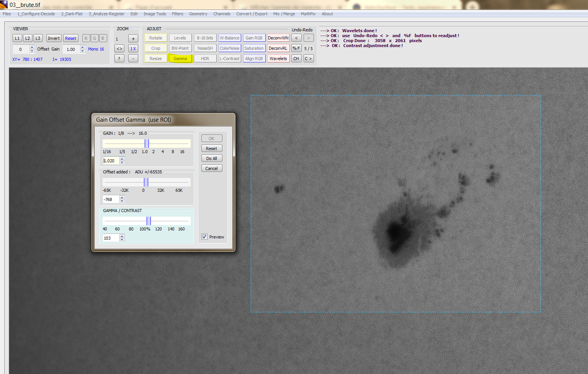Decrease Offset added value with spinner down
This screenshot has width=588, height=374.
pos(122,201)
